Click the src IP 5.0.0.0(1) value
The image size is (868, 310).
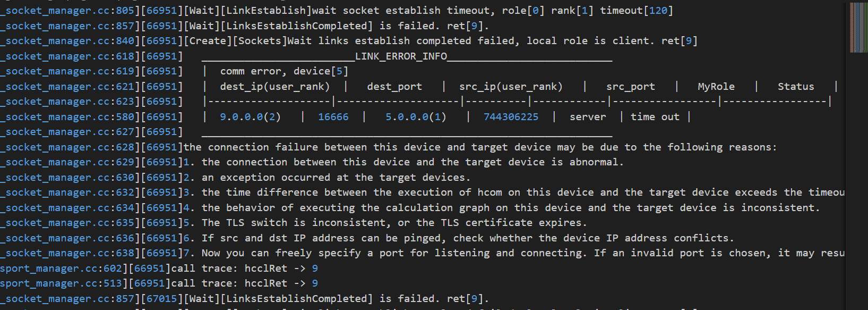[x=416, y=117]
